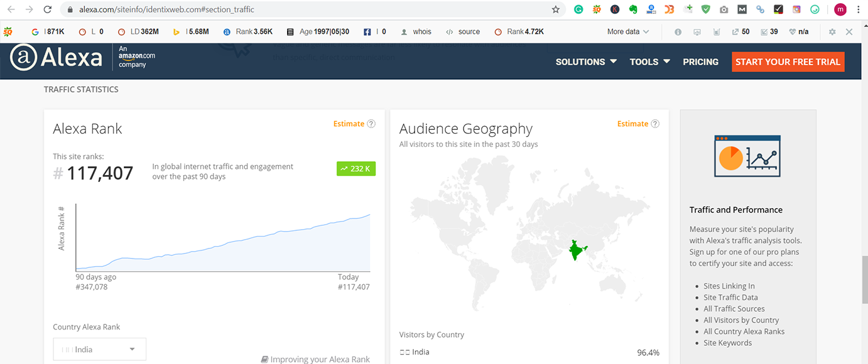Screen dimensions: 868x364
Task: Open the camera screenshot extension
Action: coord(724,9)
